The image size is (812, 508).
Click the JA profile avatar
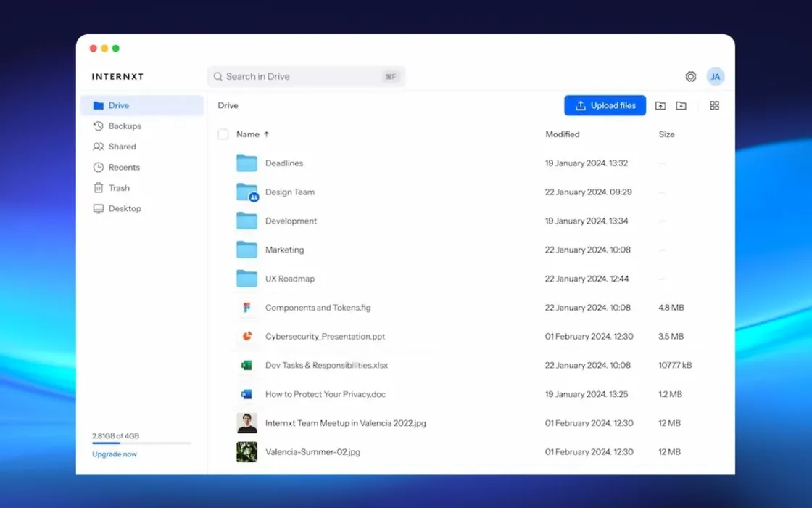pos(716,76)
